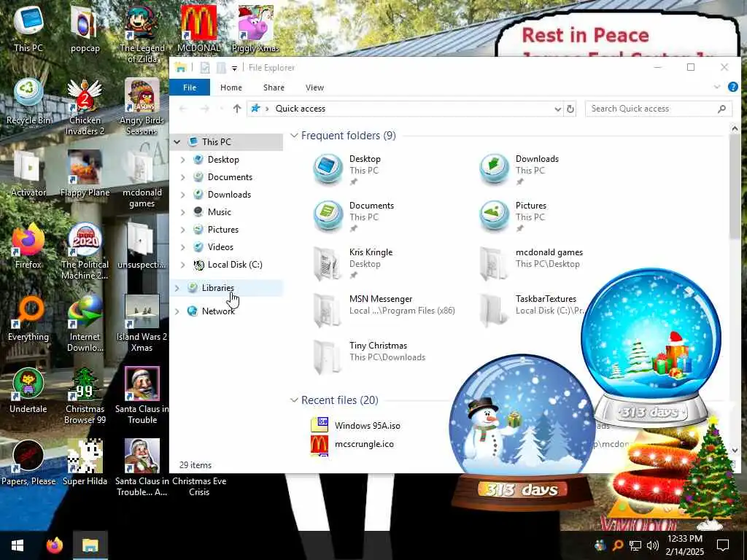This screenshot has width=747, height=560.
Task: Expand Libraries tree node
Action: click(x=177, y=288)
